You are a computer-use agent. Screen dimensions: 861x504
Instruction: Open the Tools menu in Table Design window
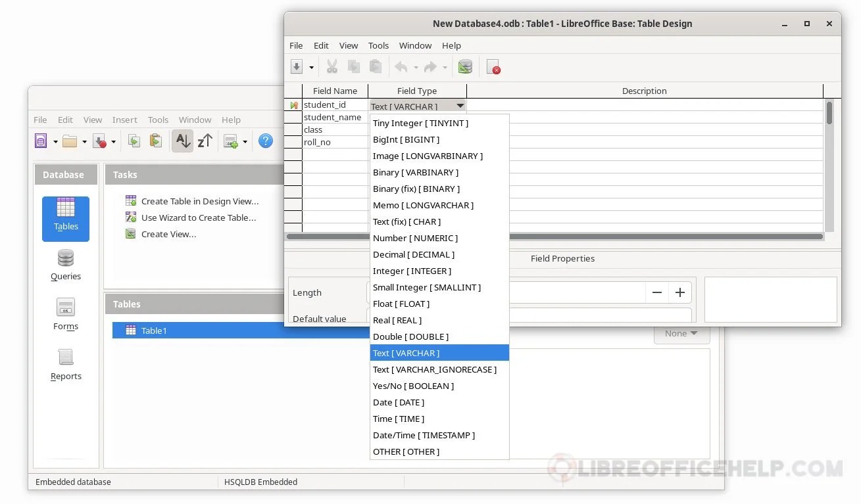pos(378,45)
